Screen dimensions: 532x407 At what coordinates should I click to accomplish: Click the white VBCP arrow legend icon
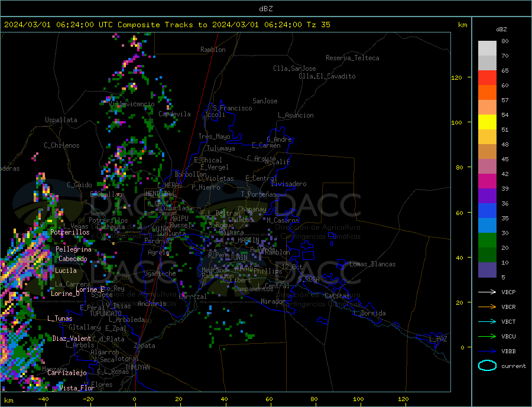487,292
